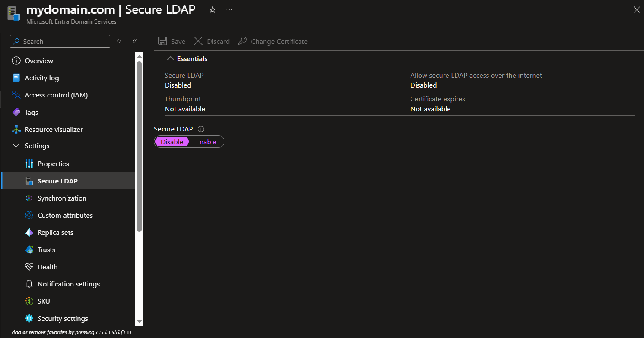Screen dimensions: 644x338
Task: Collapse the Essentials section
Action: pos(171,59)
